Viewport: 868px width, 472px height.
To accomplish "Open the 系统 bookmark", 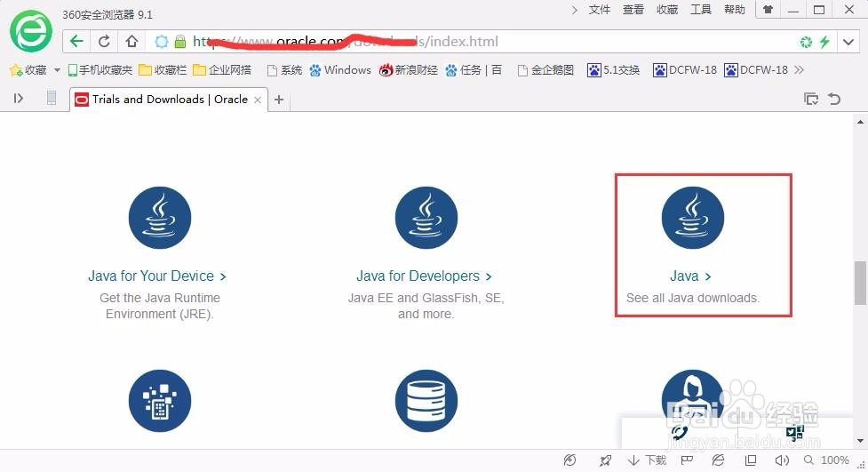I will (x=284, y=70).
